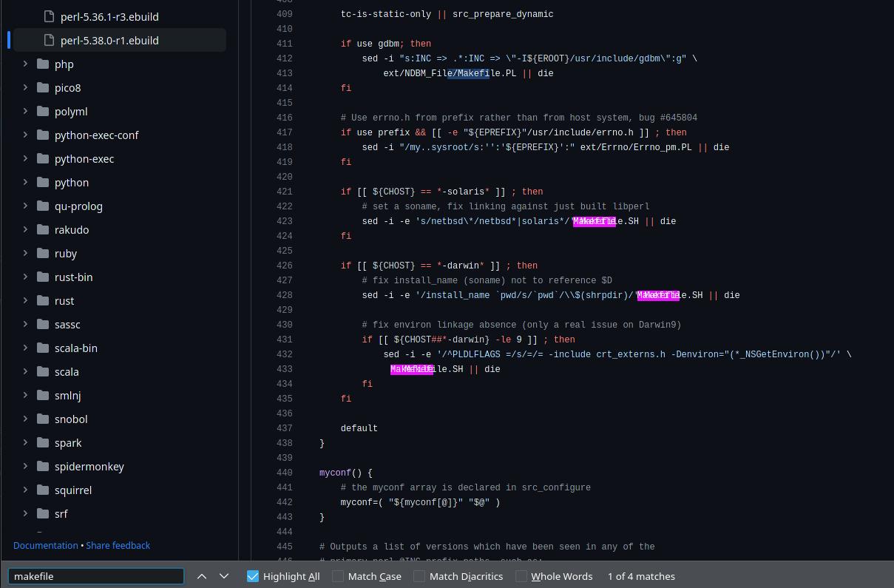Disable the Highlight All option
894x588 pixels.
(x=253, y=575)
